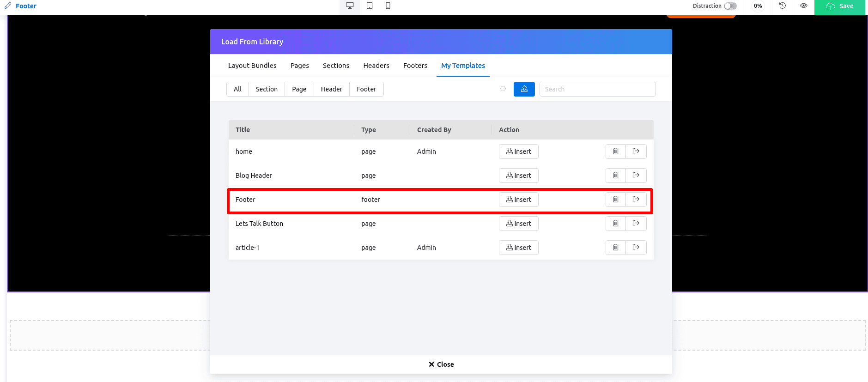Viewport: 868px width, 382px height.
Task: Click the Type column header
Action: click(369, 130)
